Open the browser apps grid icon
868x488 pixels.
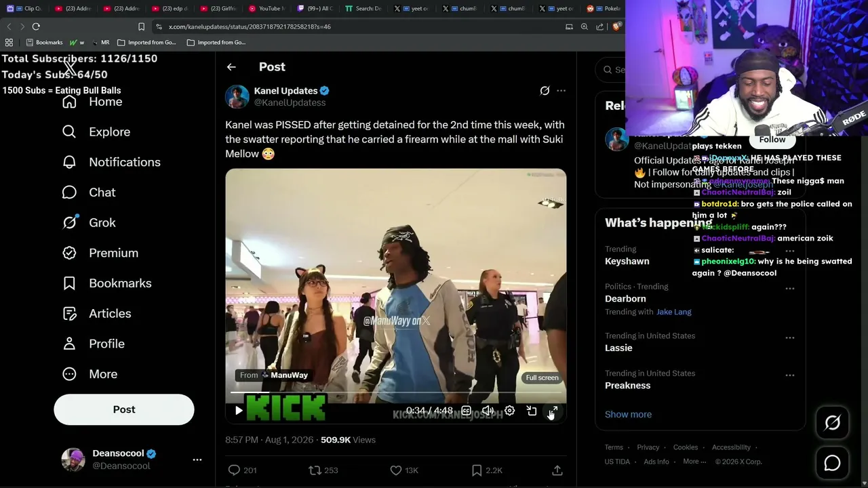pyautogui.click(x=9, y=42)
